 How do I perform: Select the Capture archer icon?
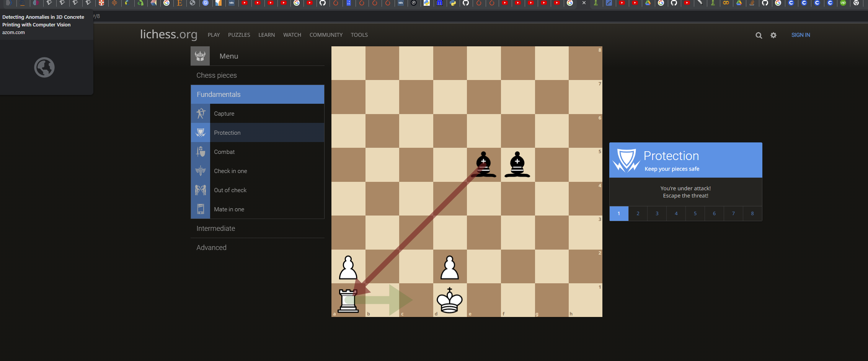(x=200, y=113)
